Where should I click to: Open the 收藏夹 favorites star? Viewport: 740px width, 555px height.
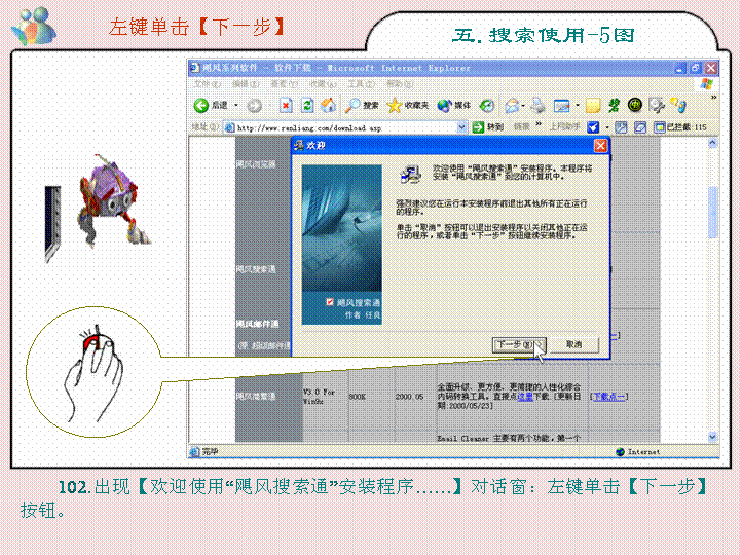click(x=407, y=105)
